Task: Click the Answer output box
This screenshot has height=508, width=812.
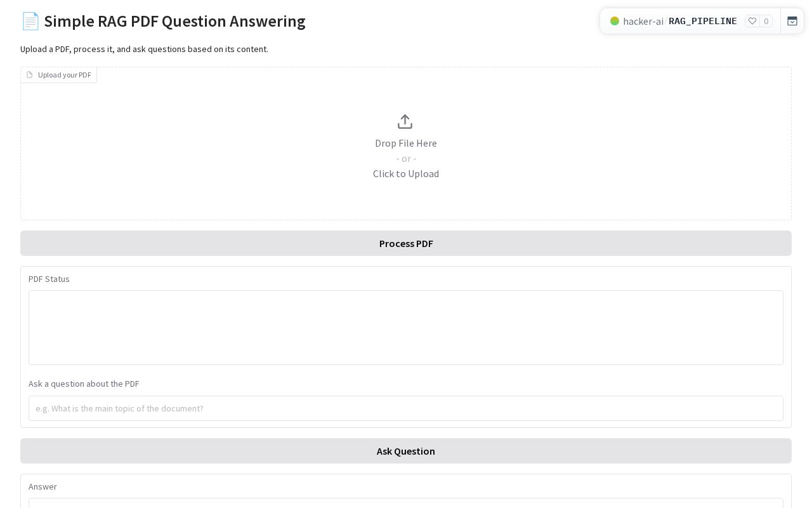Action: click(x=406, y=502)
